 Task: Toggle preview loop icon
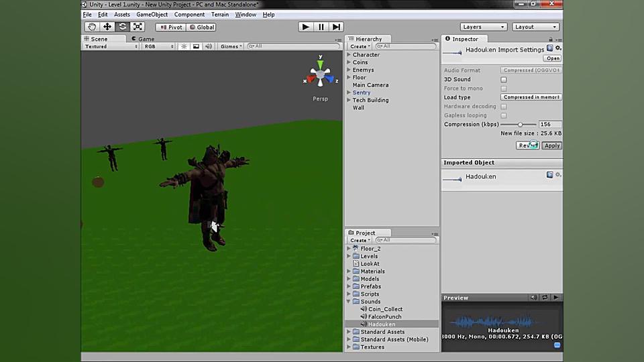[545, 298]
